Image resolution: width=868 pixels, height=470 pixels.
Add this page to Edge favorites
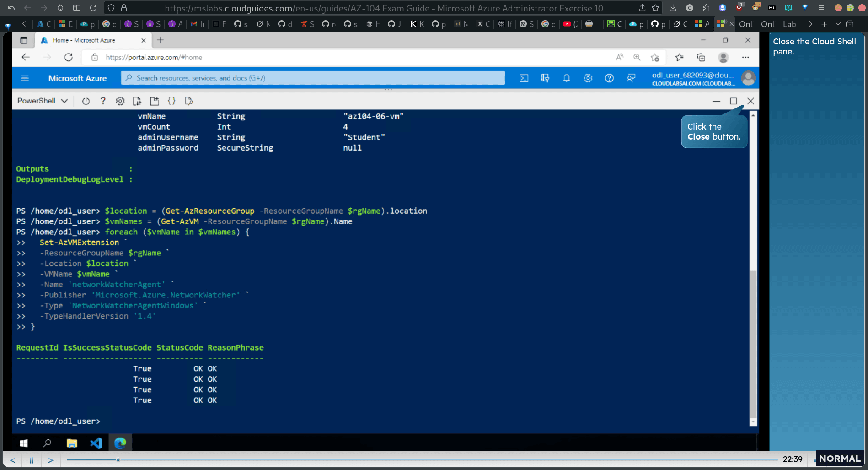655,57
